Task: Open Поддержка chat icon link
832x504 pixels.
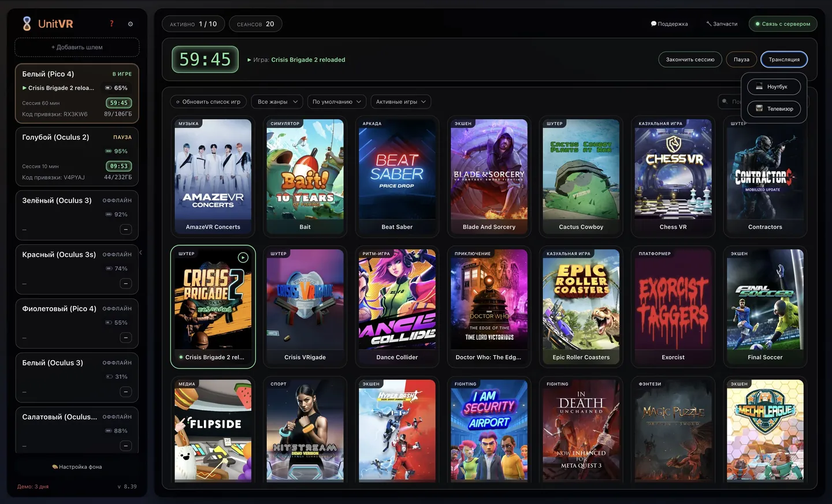Action: (x=669, y=24)
